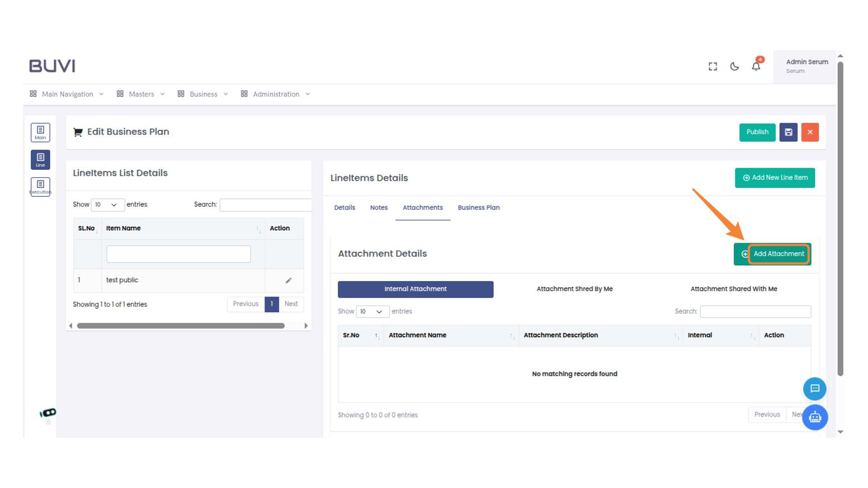Screen dimensions: 868x488
Task: Edit the test public item with pencil icon
Action: (288, 280)
